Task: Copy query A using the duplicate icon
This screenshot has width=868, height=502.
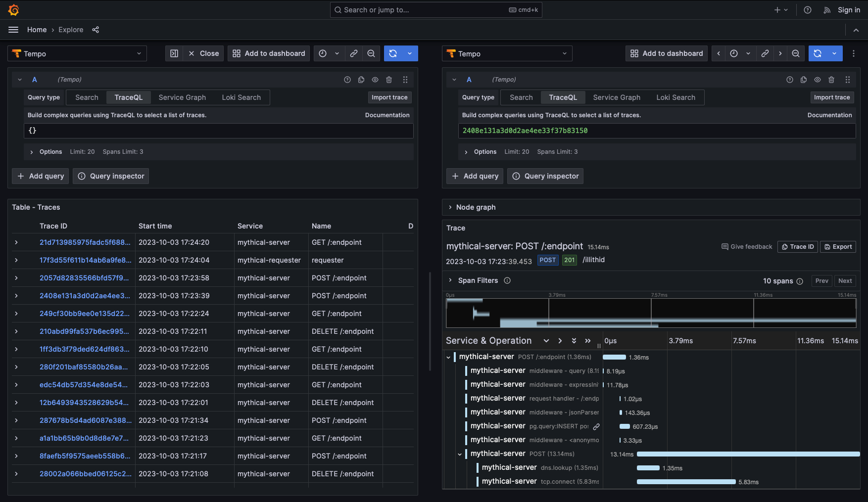Action: (x=361, y=79)
